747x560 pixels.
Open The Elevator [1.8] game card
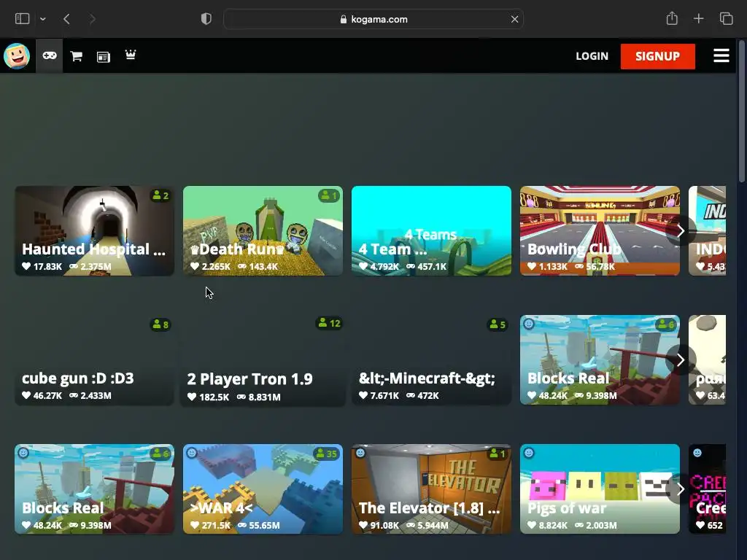pyautogui.click(x=431, y=489)
